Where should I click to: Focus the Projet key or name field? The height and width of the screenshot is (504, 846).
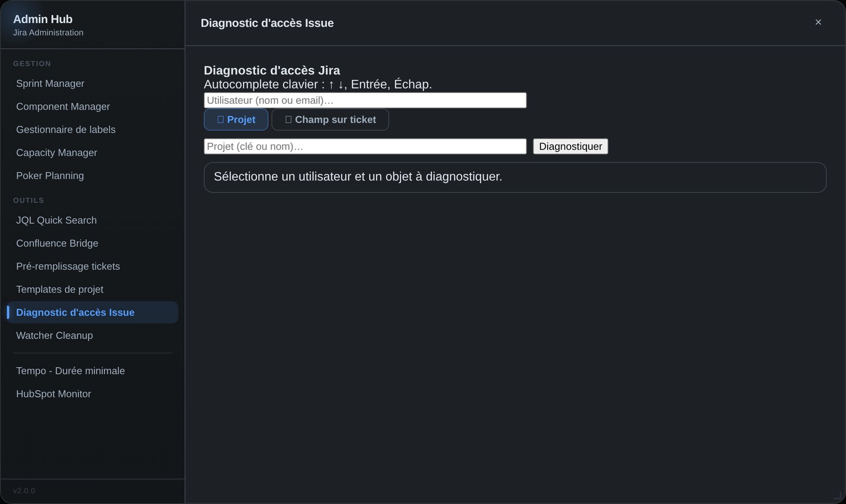point(365,147)
